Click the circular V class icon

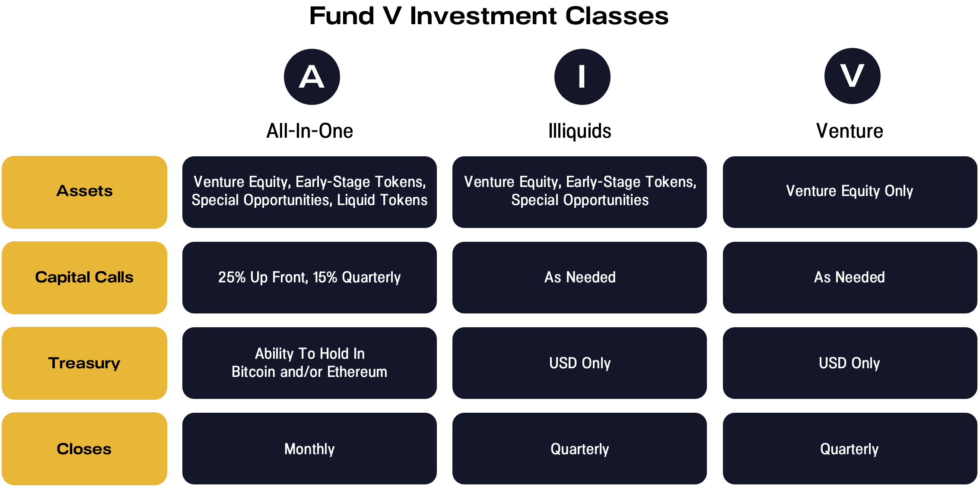pos(852,76)
